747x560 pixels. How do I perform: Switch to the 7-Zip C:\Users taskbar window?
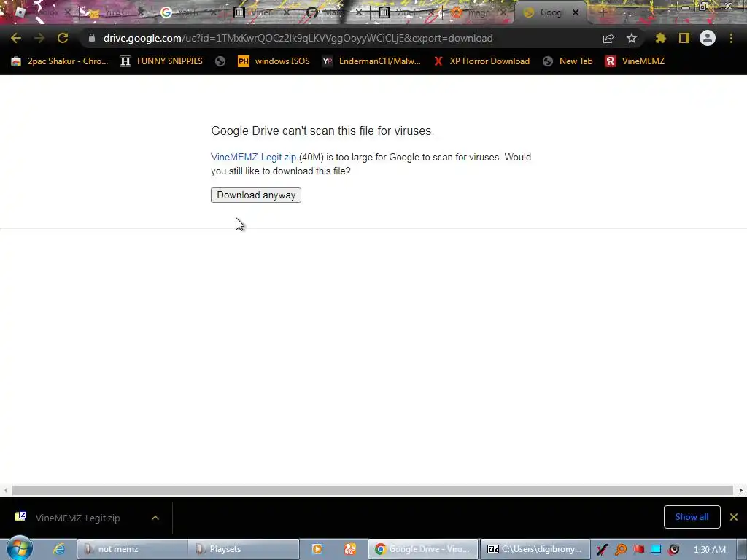pyautogui.click(x=535, y=549)
